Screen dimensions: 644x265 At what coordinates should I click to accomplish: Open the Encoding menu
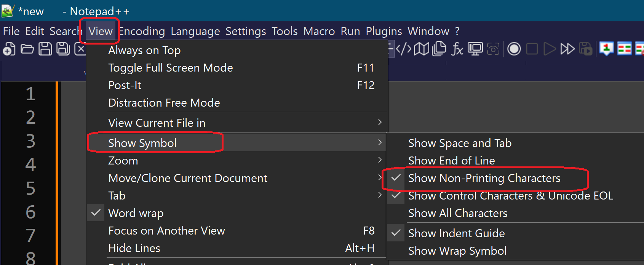tap(142, 31)
